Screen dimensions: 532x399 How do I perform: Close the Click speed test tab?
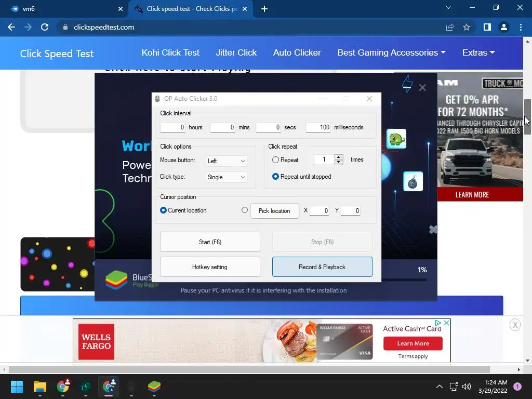(245, 9)
